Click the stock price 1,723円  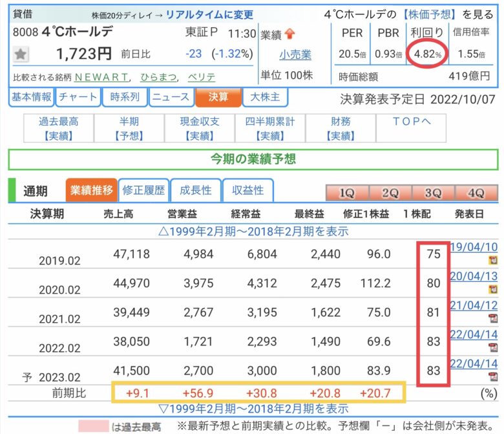[x=84, y=54]
